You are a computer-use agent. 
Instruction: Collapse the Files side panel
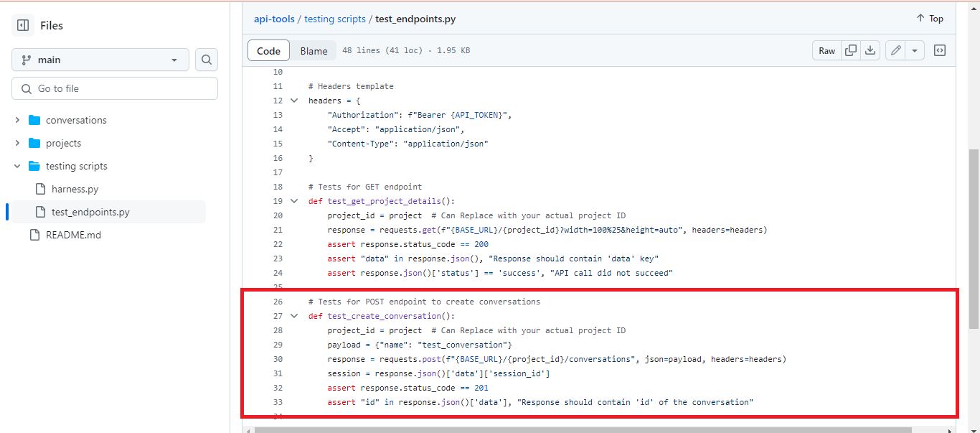22,24
